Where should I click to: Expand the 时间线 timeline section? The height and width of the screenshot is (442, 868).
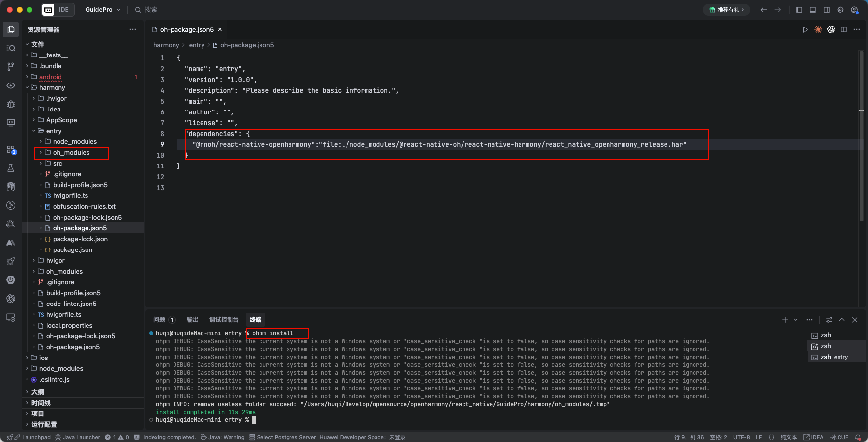click(83, 403)
